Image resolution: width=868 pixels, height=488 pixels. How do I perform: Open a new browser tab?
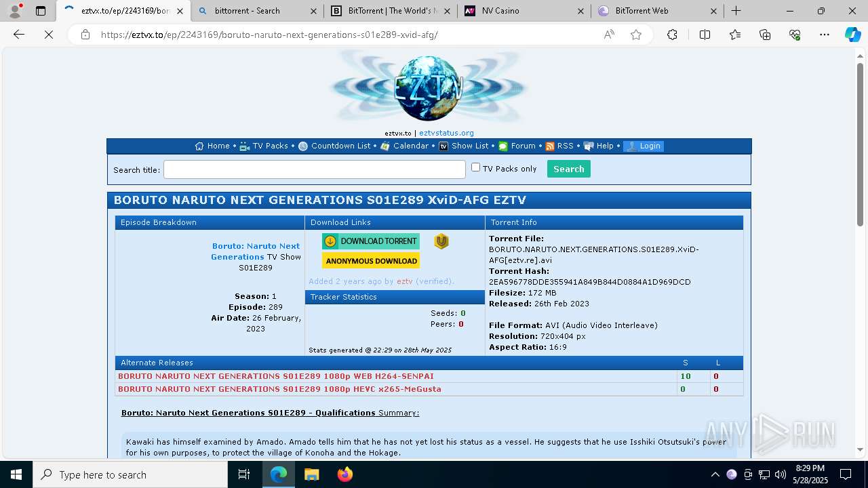click(x=736, y=11)
